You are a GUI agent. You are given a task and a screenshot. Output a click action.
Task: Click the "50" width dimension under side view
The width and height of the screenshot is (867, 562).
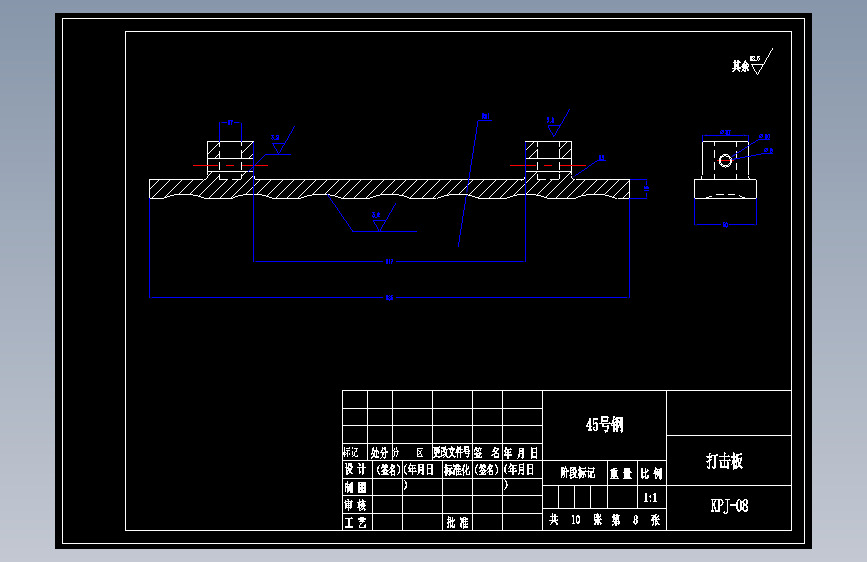coord(725,225)
